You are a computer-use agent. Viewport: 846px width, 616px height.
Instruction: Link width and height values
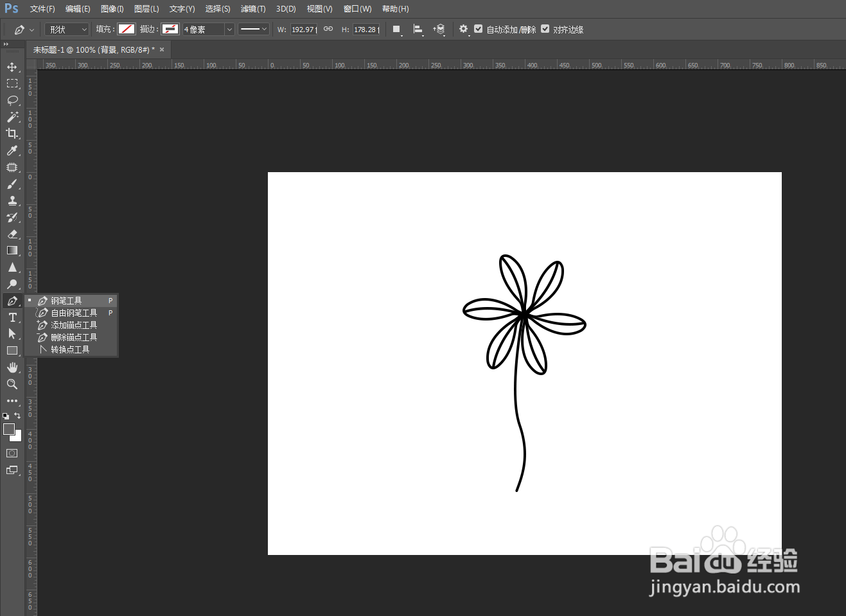328,29
